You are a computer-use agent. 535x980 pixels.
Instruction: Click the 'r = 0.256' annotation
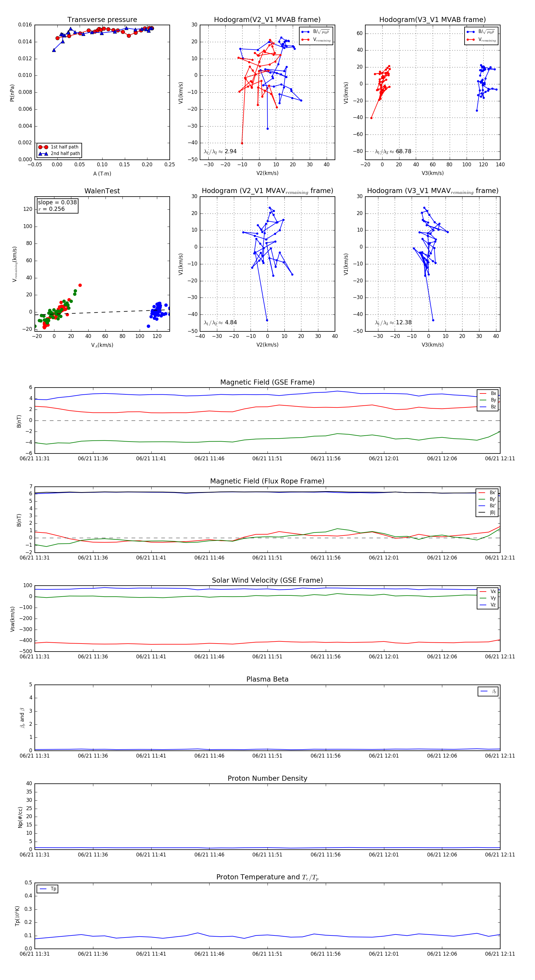click(x=51, y=209)
